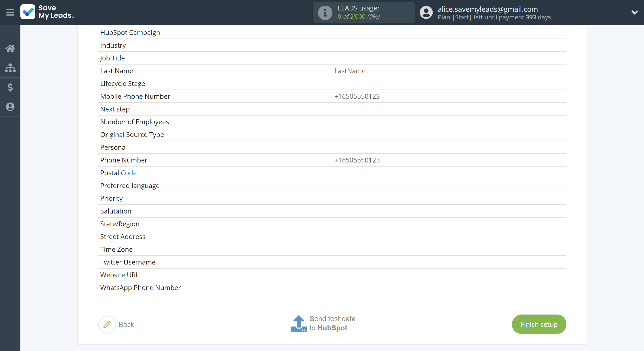Click the Mobile Phone Number value +16505550123
644x351 pixels.
pos(357,96)
